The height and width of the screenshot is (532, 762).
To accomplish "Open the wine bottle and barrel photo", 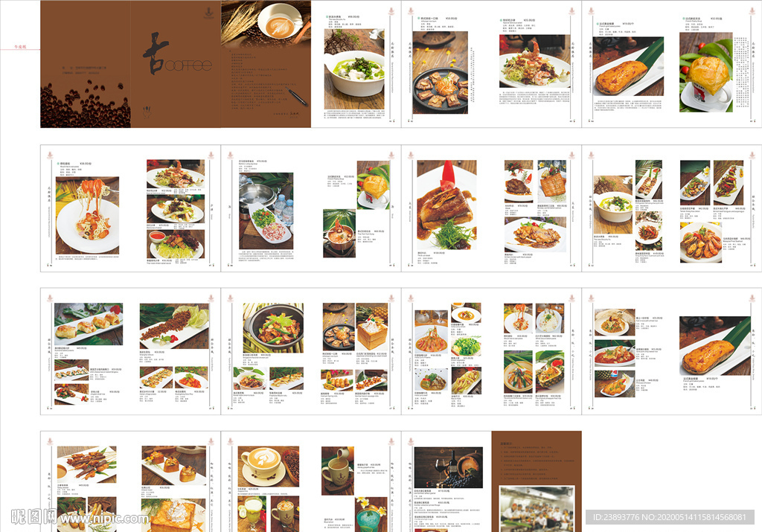I will click(449, 467).
